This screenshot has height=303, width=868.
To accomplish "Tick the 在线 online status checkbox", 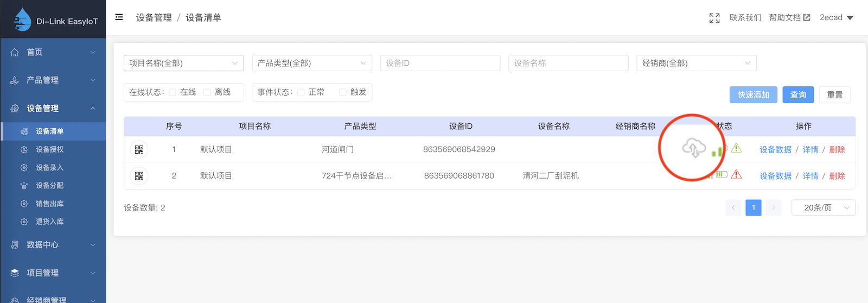I will pyautogui.click(x=173, y=92).
